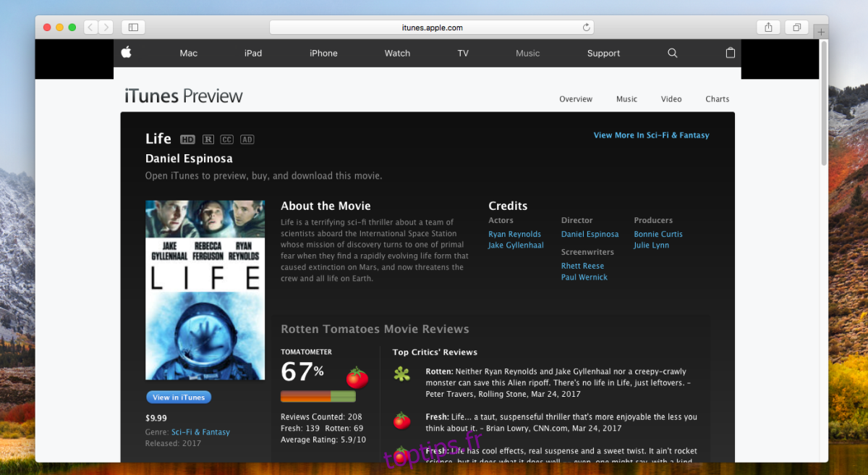Image resolution: width=868 pixels, height=475 pixels.
Task: Click the Reviews Counted: 208 text
Action: click(321, 417)
